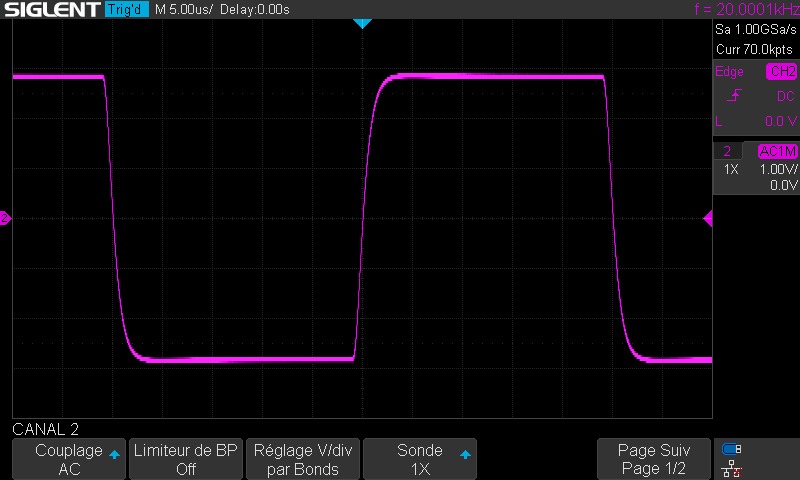The width and height of the screenshot is (800, 480).
Task: Click the CANAL 2 menu title
Action: (45, 429)
